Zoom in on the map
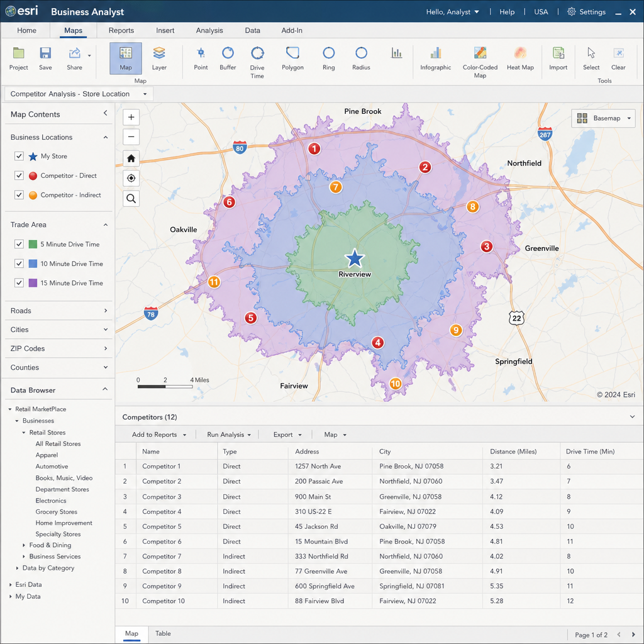Image resolution: width=644 pixels, height=644 pixels. click(x=131, y=117)
